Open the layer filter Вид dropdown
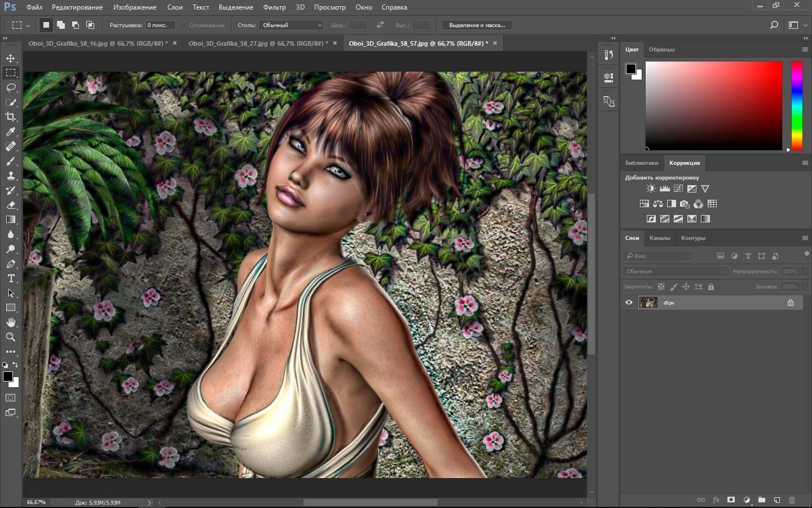Image resolution: width=812 pixels, height=508 pixels. click(657, 256)
